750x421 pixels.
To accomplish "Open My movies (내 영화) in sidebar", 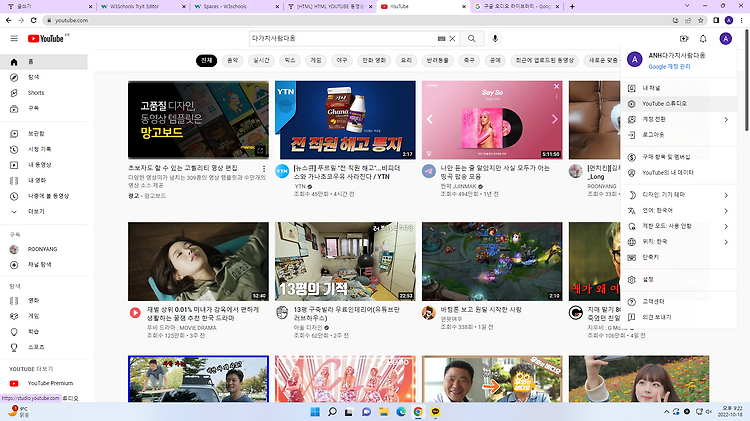I will click(x=44, y=180).
